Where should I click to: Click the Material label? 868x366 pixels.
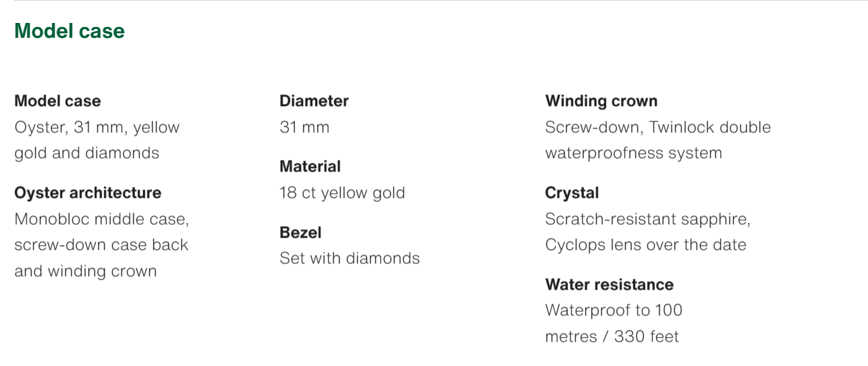click(x=310, y=167)
